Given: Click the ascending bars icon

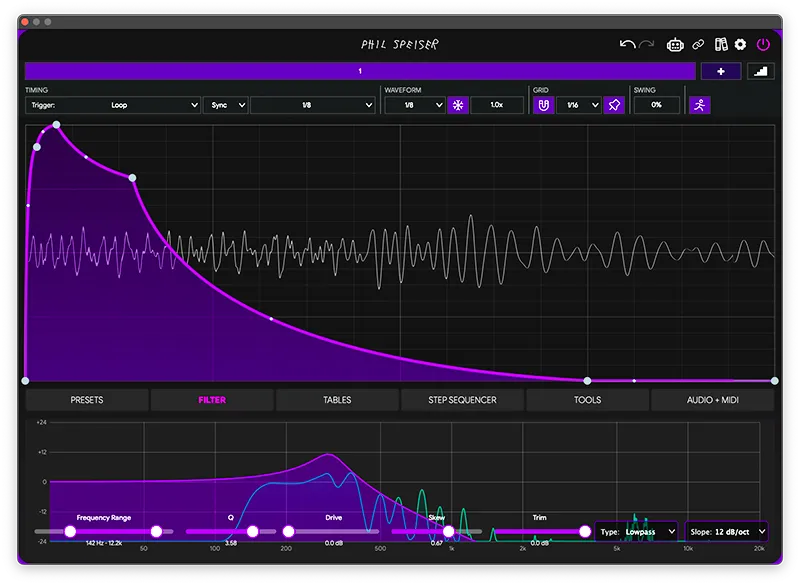Looking at the screenshot, I should click(761, 72).
